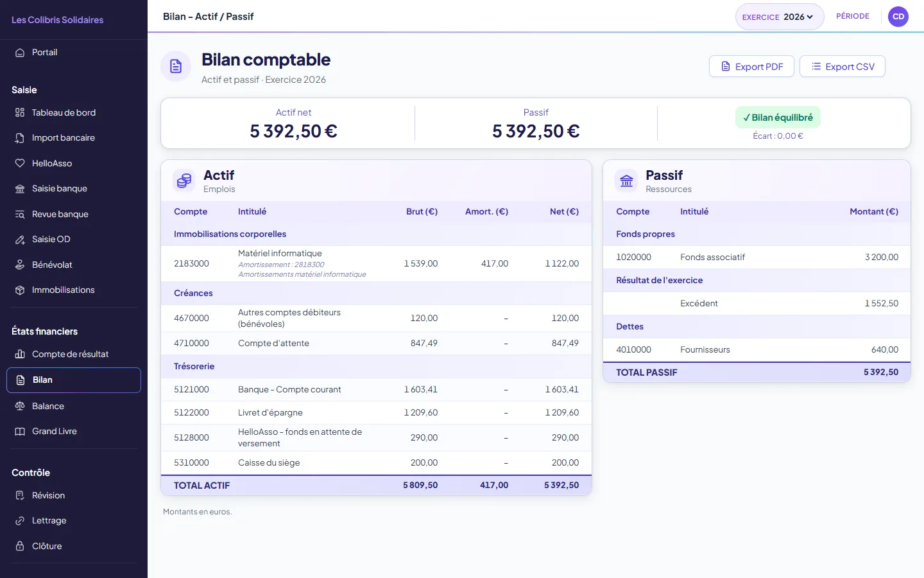Viewport: 924px width, 578px height.
Task: Click the Excédent amount 1 552,50
Action: (x=882, y=304)
